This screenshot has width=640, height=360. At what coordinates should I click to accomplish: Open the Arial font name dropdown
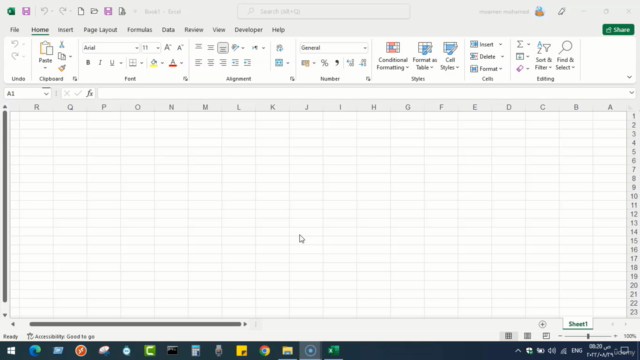[136, 48]
